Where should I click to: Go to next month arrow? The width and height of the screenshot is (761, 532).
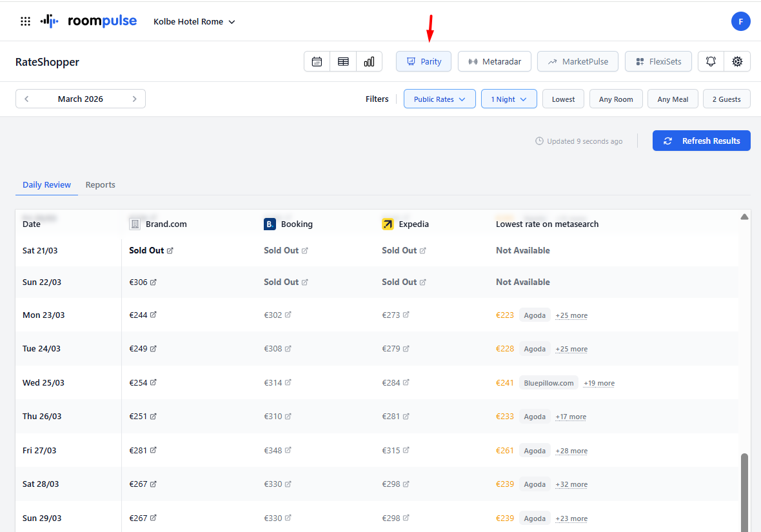134,99
